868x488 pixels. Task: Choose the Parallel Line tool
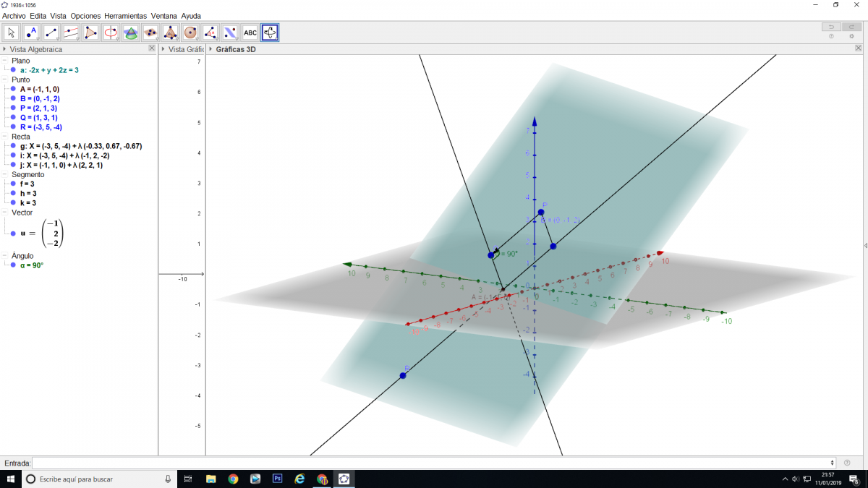(x=71, y=33)
